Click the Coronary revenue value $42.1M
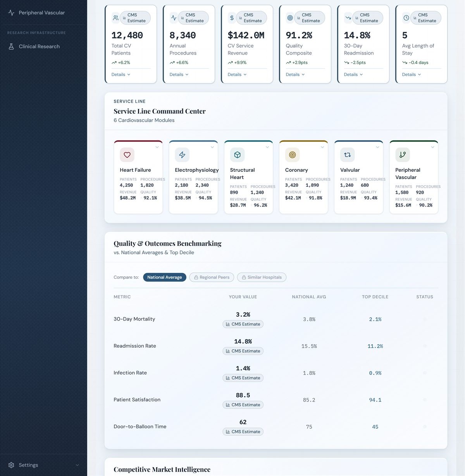Screen dimensions: 465x476 click(293, 198)
